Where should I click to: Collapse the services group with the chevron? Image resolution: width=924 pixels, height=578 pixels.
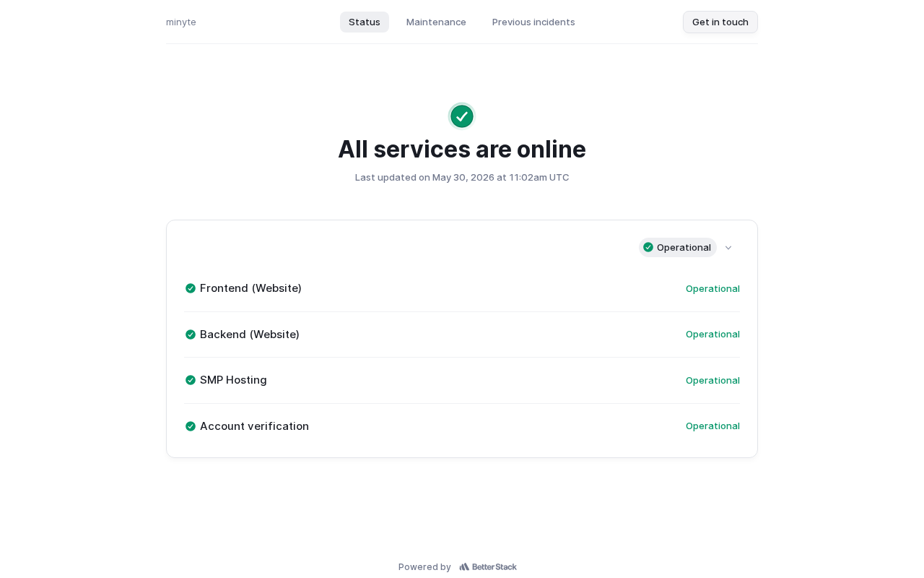click(728, 248)
